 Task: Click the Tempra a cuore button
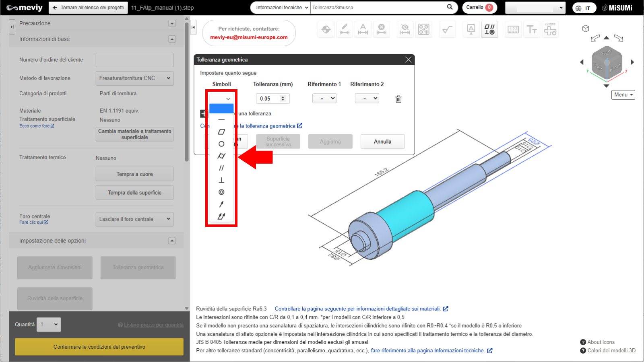tap(134, 174)
